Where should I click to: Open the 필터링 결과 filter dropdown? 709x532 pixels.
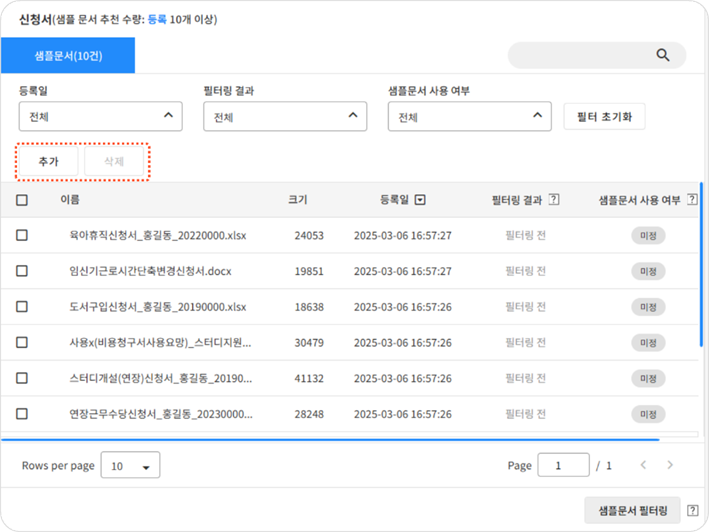click(284, 117)
